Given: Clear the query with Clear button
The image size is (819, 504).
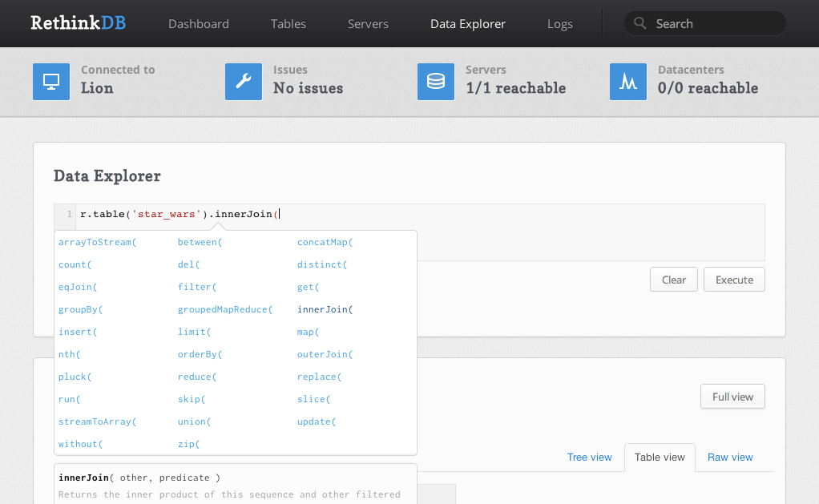Looking at the screenshot, I should pyautogui.click(x=674, y=280).
